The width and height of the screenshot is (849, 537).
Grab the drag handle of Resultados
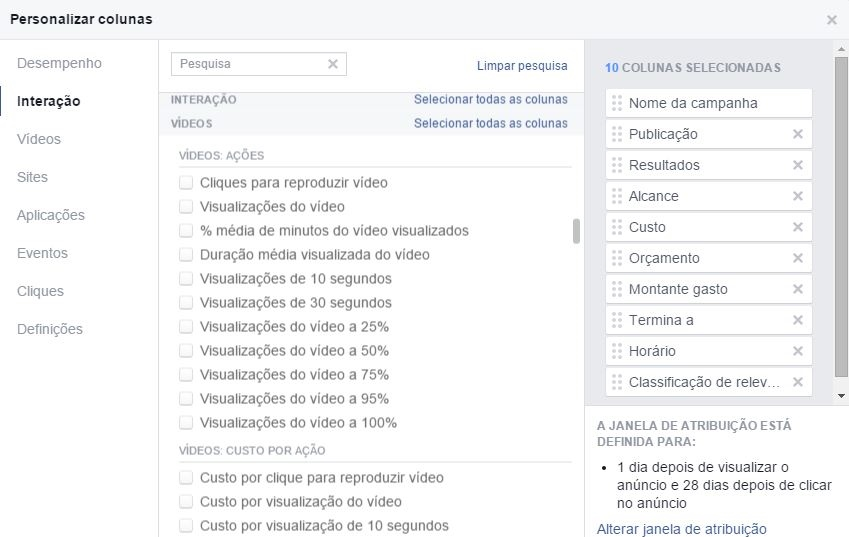[617, 165]
